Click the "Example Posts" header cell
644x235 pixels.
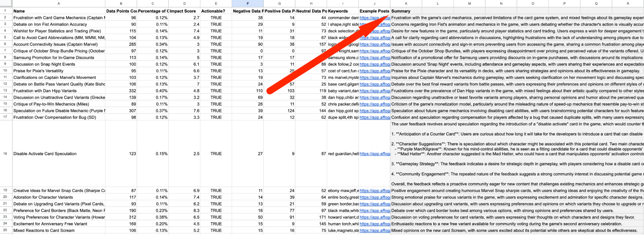(x=374, y=11)
